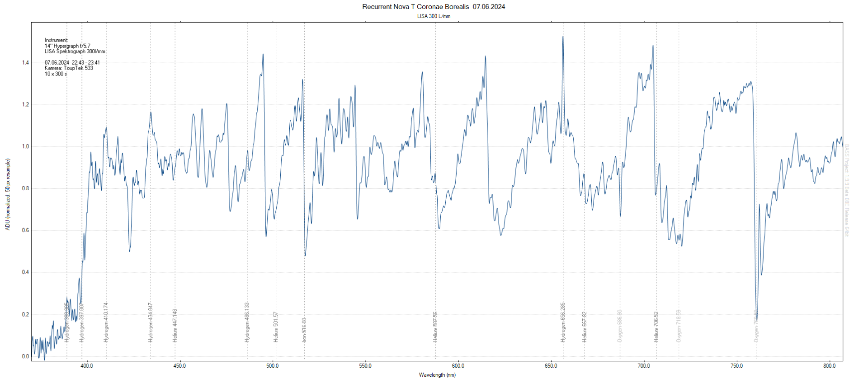The height and width of the screenshot is (383, 868).
Task: Click the x-axis tick label "400.0"
Action: tap(87, 366)
